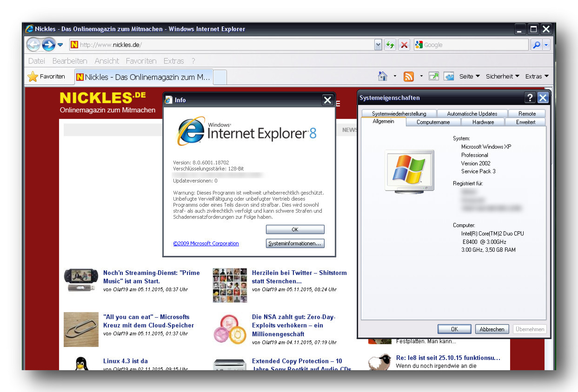Open a new blank browser tab
The height and width of the screenshot is (392, 578).
pos(220,78)
